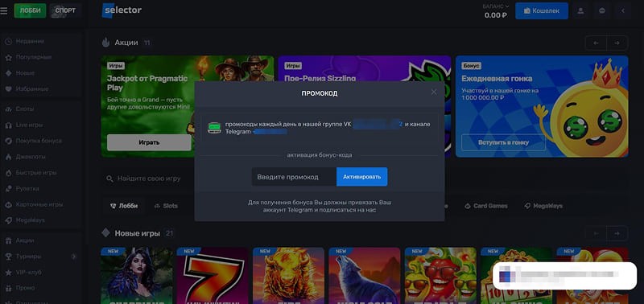This screenshot has width=644, height=304.
Task: Focus the Найдите свою игру search field
Action: point(148,179)
